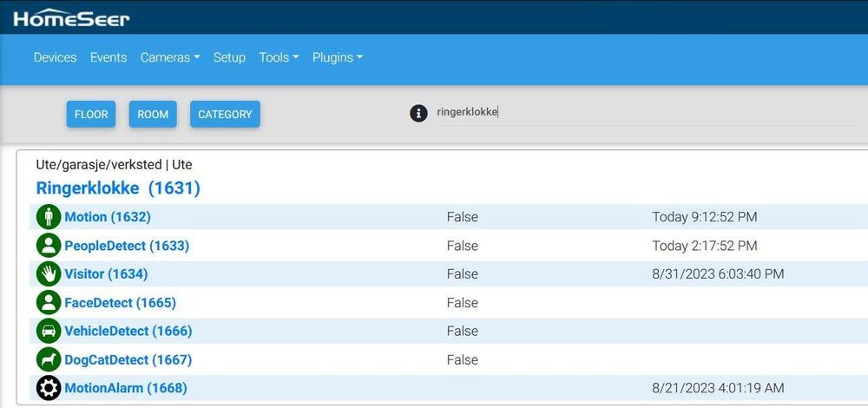Expand the Plugins dropdown menu
Screen dimensions: 868x408
(337, 57)
